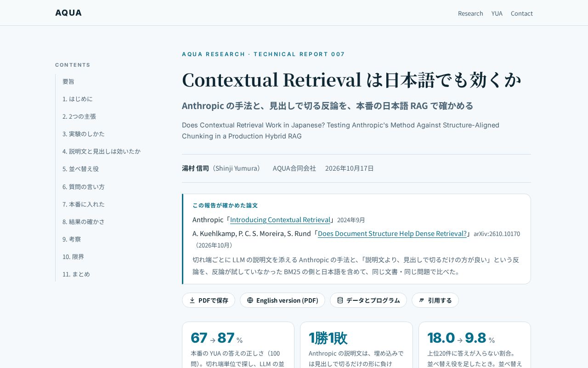Open the Contact nav item
The image size is (588, 368).
click(522, 13)
